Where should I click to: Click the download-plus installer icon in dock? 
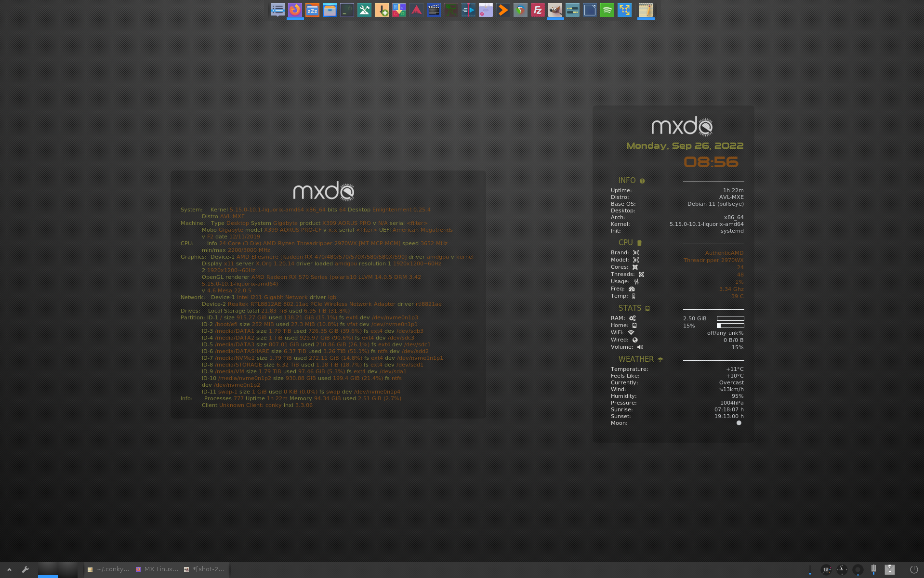[x=382, y=10]
